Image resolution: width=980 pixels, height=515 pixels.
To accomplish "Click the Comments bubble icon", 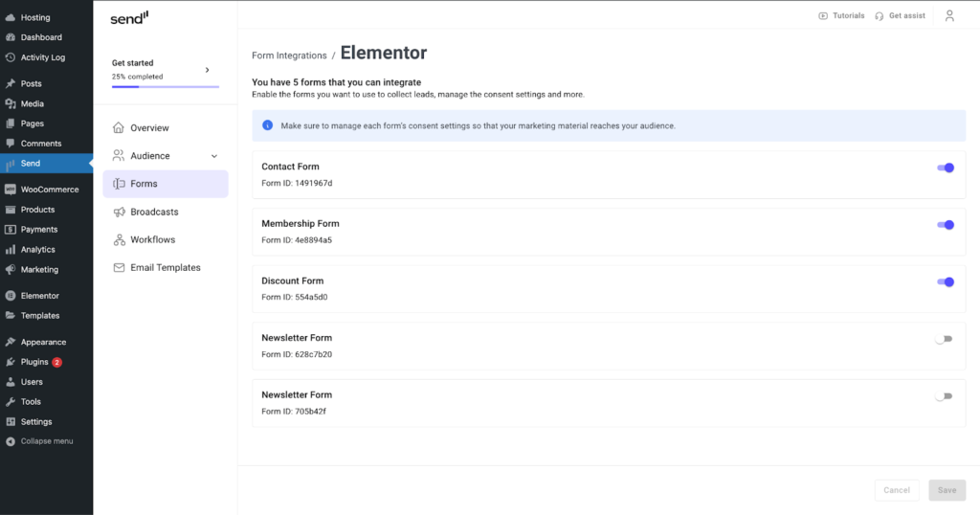I will click(10, 144).
